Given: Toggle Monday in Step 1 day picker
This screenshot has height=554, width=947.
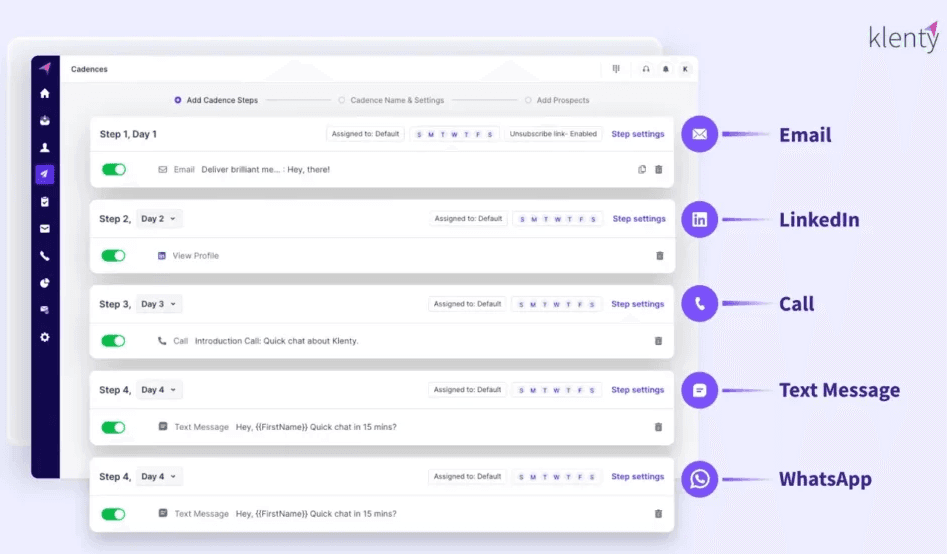Looking at the screenshot, I should pyautogui.click(x=431, y=135).
